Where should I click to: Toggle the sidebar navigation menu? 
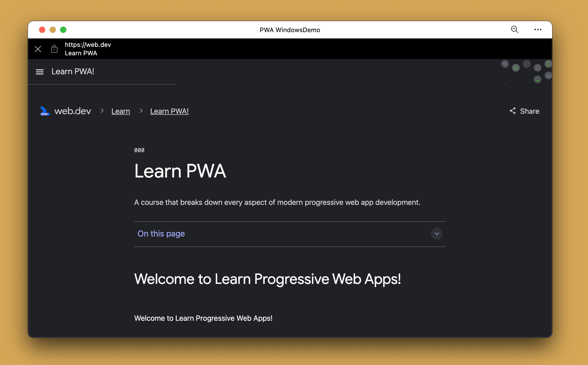(40, 71)
